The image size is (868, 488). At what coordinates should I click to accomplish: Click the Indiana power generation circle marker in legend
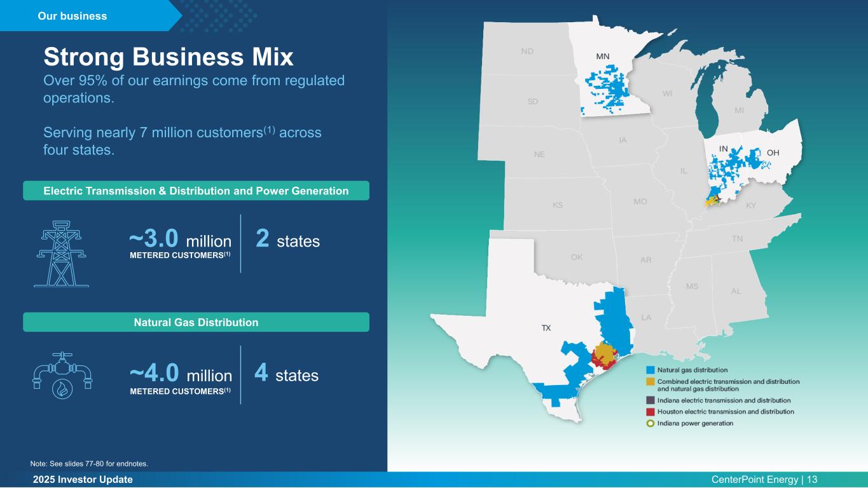(650, 423)
